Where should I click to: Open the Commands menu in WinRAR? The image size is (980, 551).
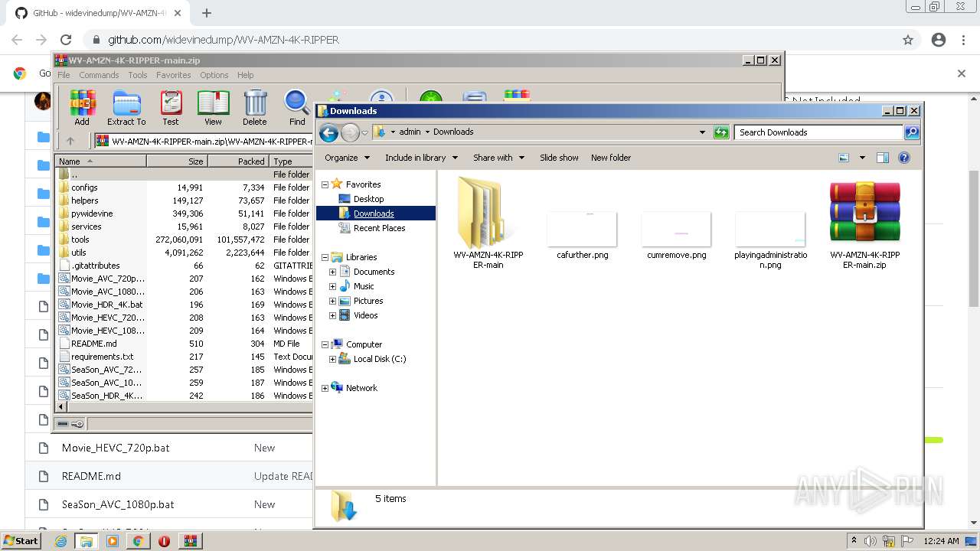99,75
